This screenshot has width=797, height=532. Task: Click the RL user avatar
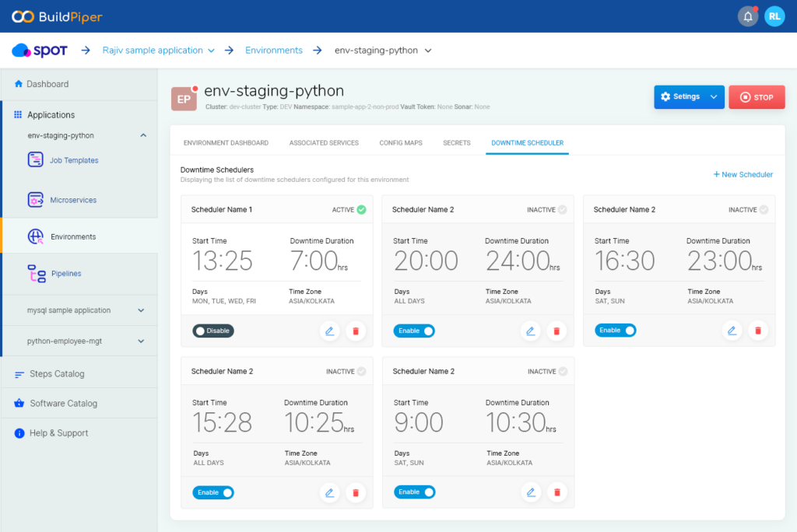pos(774,16)
